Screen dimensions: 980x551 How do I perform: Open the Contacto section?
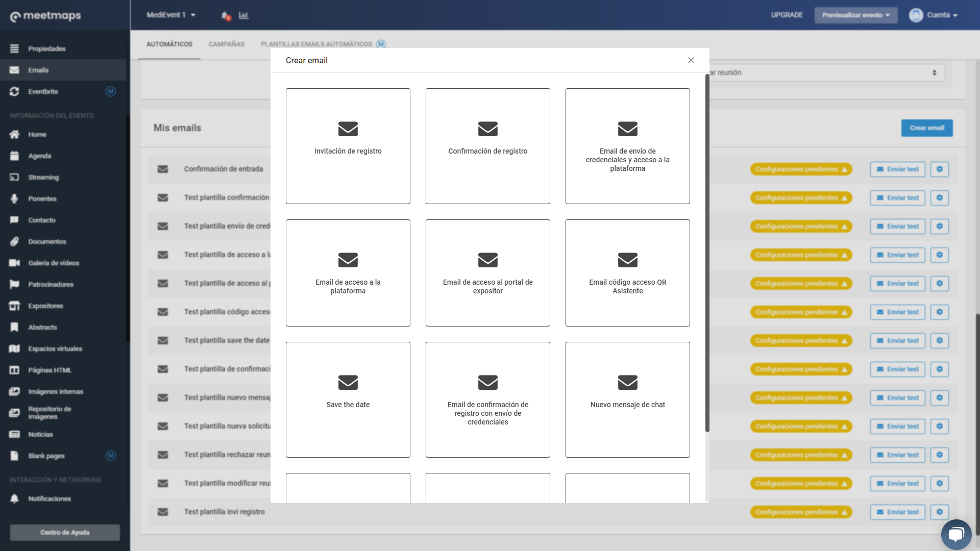tap(63, 220)
